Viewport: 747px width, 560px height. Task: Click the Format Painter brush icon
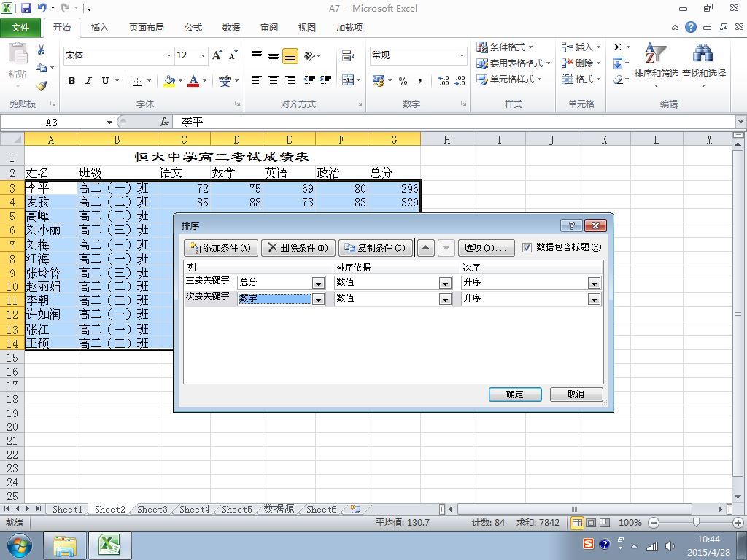coord(42,86)
